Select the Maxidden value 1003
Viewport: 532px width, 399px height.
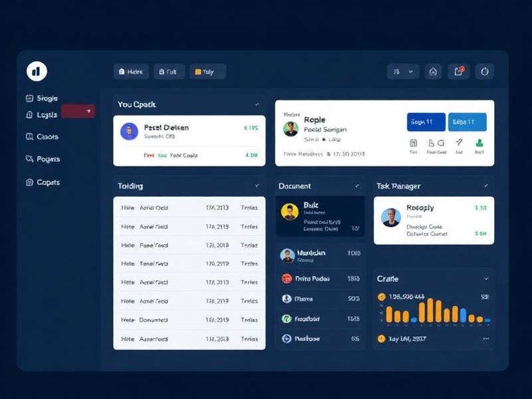click(354, 253)
